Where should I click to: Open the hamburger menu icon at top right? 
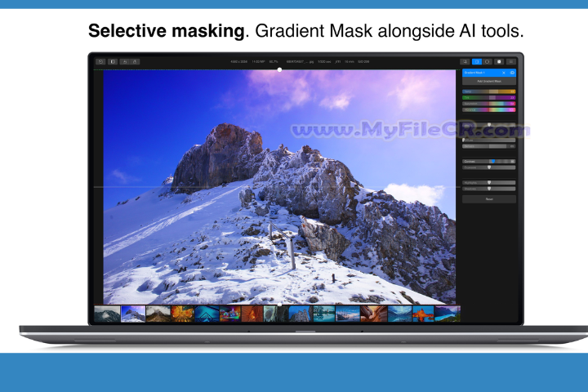tap(510, 61)
